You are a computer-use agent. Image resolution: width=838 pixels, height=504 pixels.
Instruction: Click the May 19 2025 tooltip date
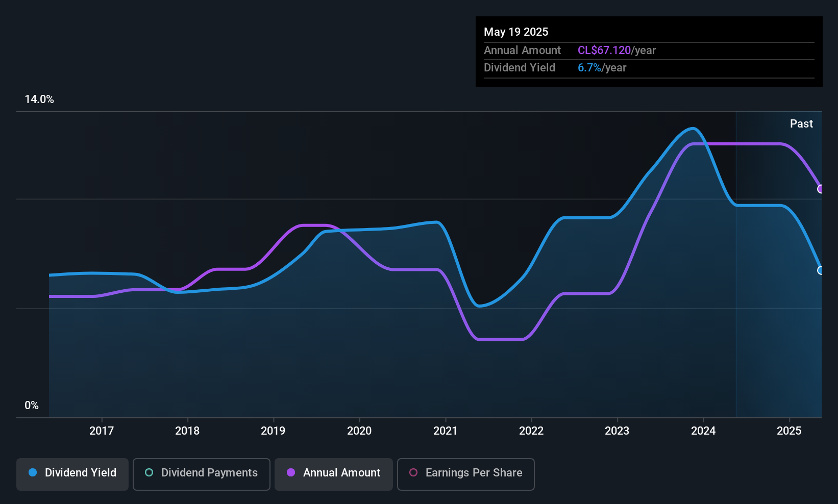[516, 32]
